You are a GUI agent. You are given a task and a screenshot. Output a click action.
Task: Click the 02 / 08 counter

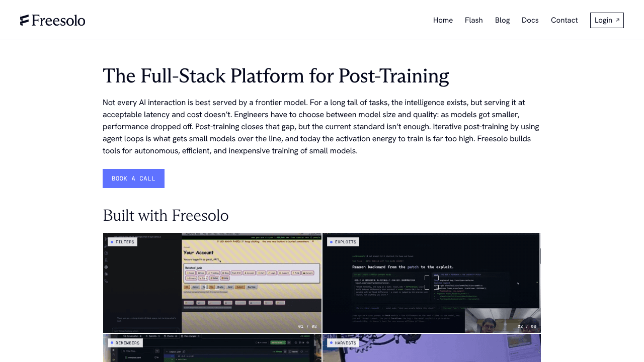point(527,326)
